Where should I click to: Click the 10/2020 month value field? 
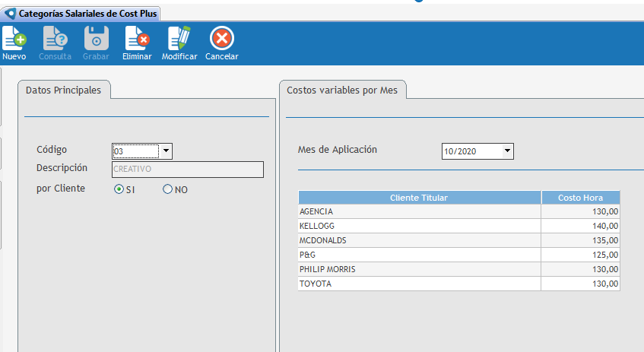[x=472, y=151]
